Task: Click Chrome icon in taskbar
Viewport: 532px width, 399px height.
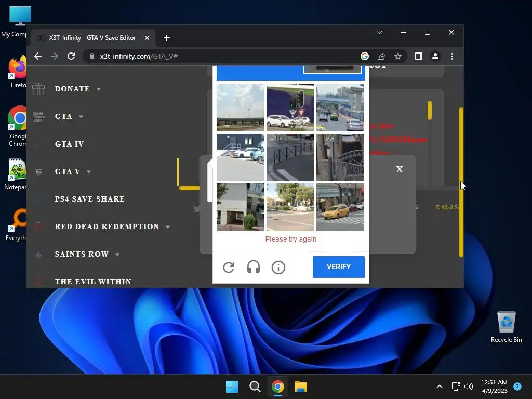Action: pos(278,387)
